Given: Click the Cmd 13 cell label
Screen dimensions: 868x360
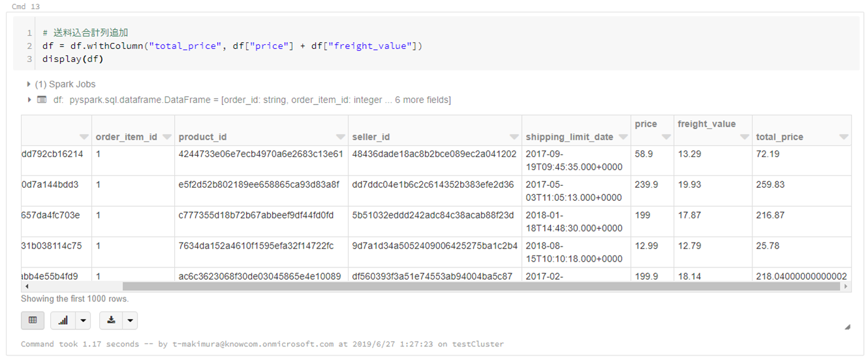Looking at the screenshot, I should click(x=26, y=7).
